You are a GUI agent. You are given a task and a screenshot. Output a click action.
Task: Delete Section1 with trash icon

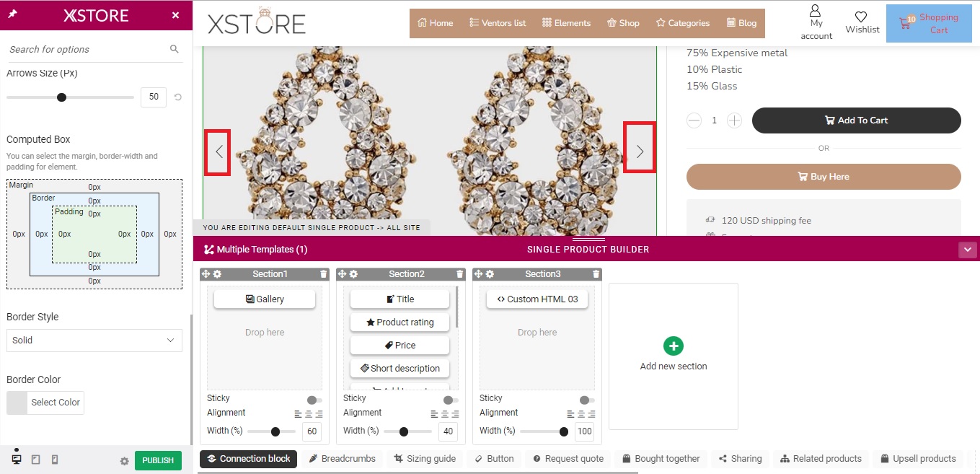(323, 274)
